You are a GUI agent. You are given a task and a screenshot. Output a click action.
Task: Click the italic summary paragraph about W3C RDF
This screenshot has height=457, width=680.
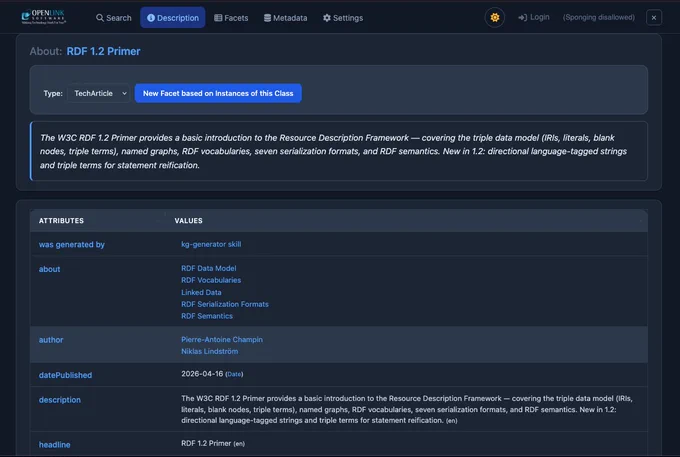[x=333, y=151]
